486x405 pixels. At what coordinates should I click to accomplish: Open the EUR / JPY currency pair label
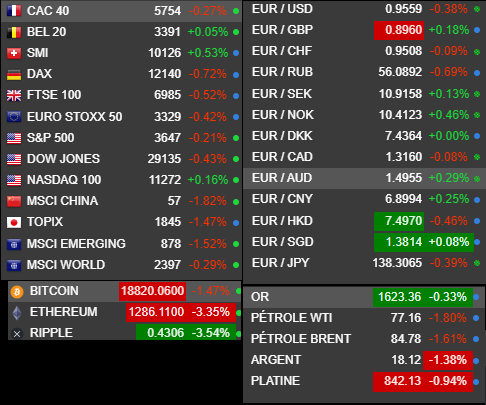(x=280, y=263)
